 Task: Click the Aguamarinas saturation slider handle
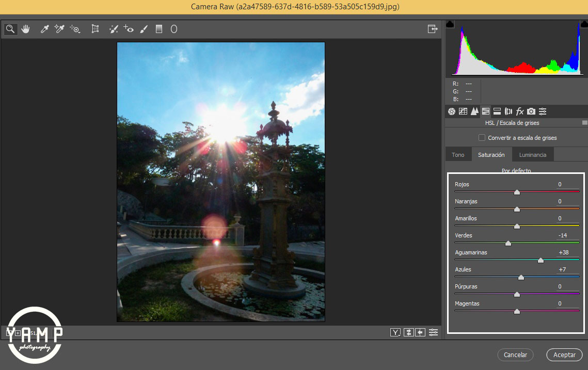pos(541,261)
